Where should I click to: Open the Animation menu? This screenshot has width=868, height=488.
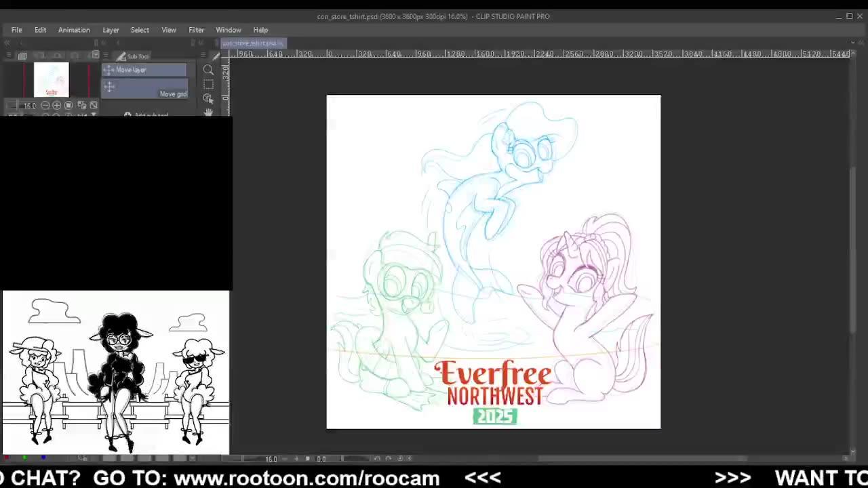point(74,30)
